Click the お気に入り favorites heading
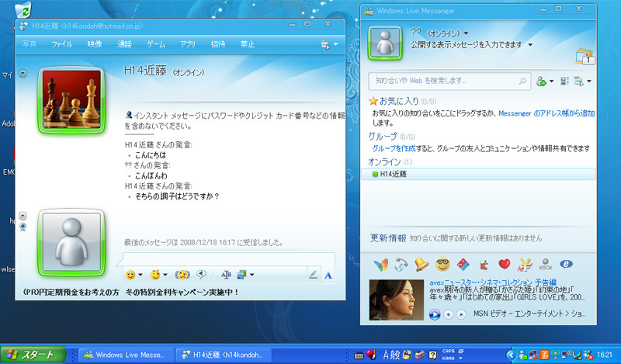The image size is (621, 364). [399, 102]
